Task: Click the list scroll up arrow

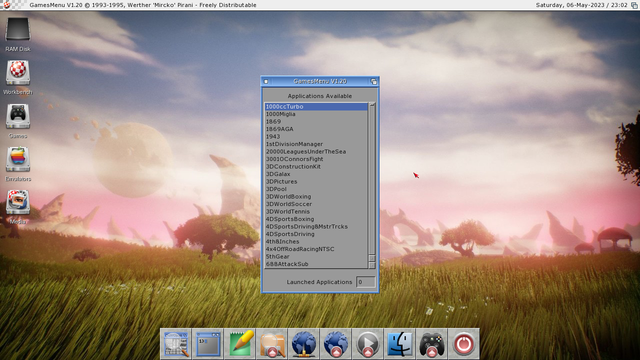Action: [372, 258]
